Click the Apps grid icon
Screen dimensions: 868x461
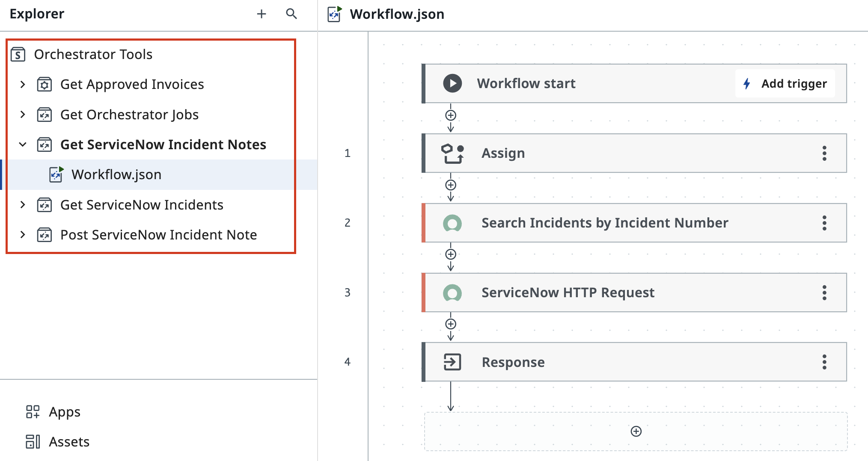point(33,412)
